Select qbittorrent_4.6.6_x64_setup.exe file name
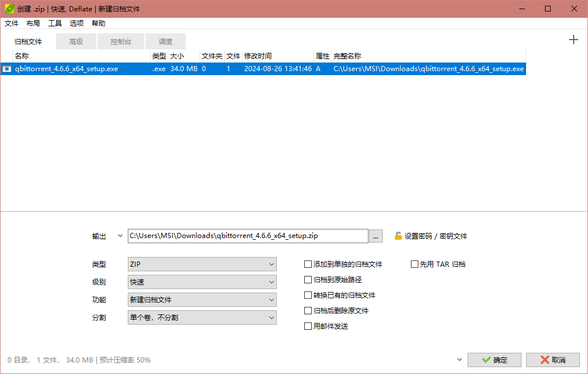The height and width of the screenshot is (374, 588). 66,69
